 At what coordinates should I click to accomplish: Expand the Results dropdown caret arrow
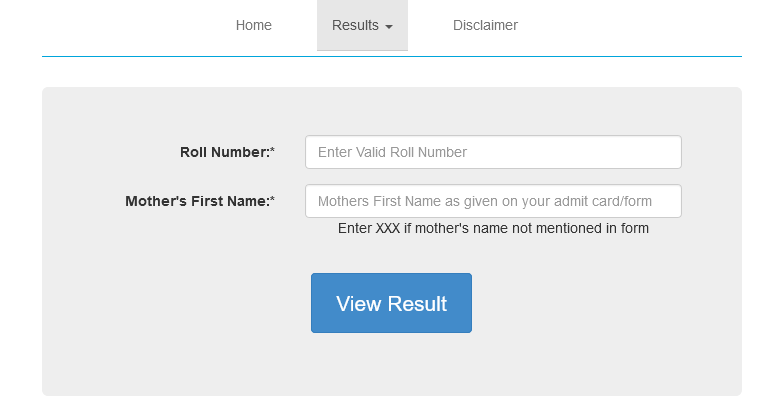[389, 27]
